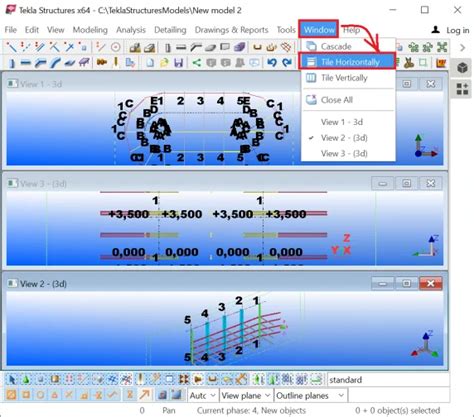Redo the last undone action

[287, 62]
